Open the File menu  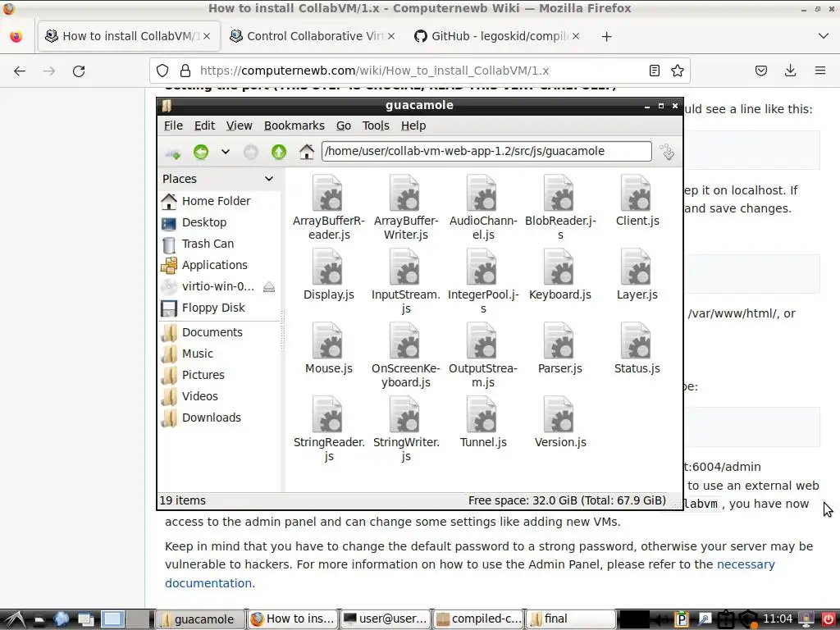tap(173, 126)
